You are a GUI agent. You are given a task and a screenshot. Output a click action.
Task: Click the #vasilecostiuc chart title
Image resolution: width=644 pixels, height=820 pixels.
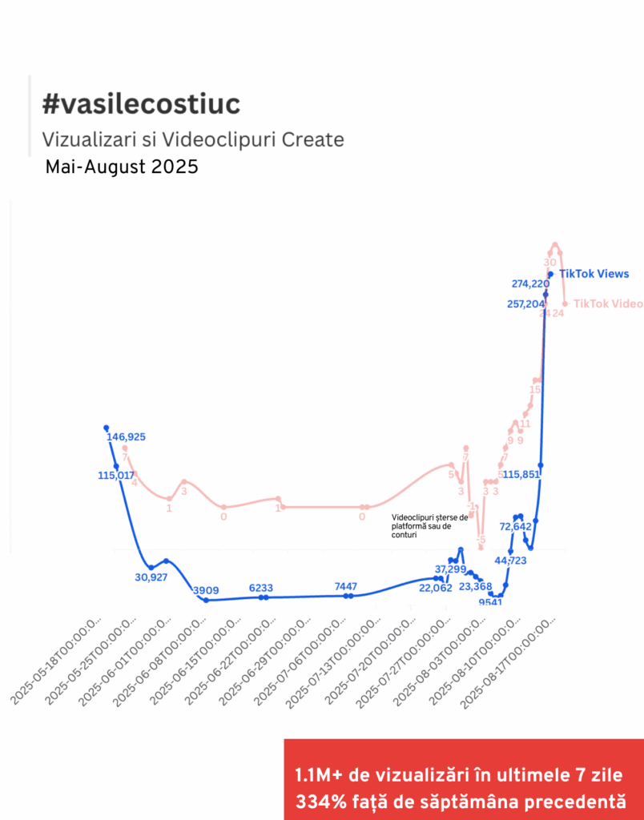pos(142,104)
